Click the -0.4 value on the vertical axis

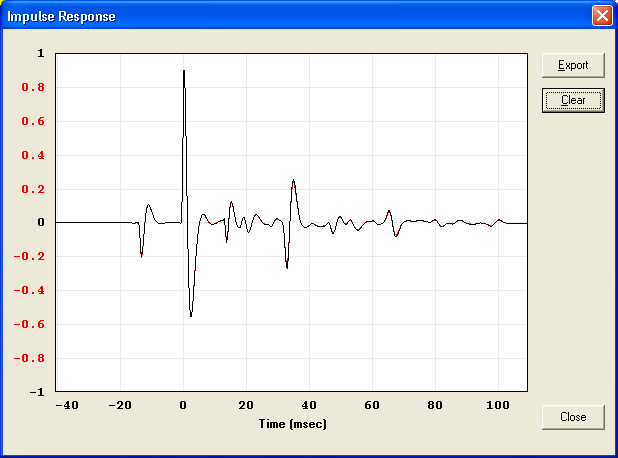[29, 291]
